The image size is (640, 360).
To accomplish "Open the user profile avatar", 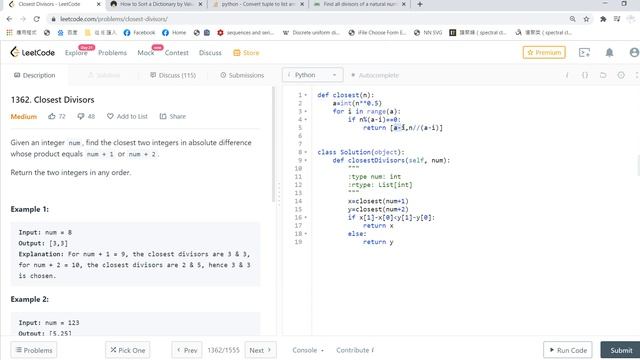I will (x=634, y=53).
